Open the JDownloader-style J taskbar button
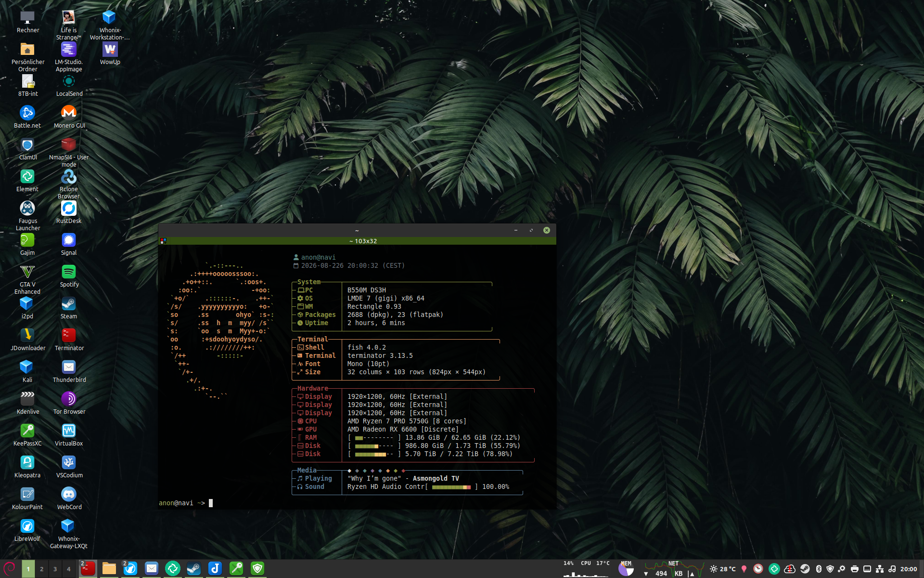This screenshot has width=924, height=578. coord(215,569)
